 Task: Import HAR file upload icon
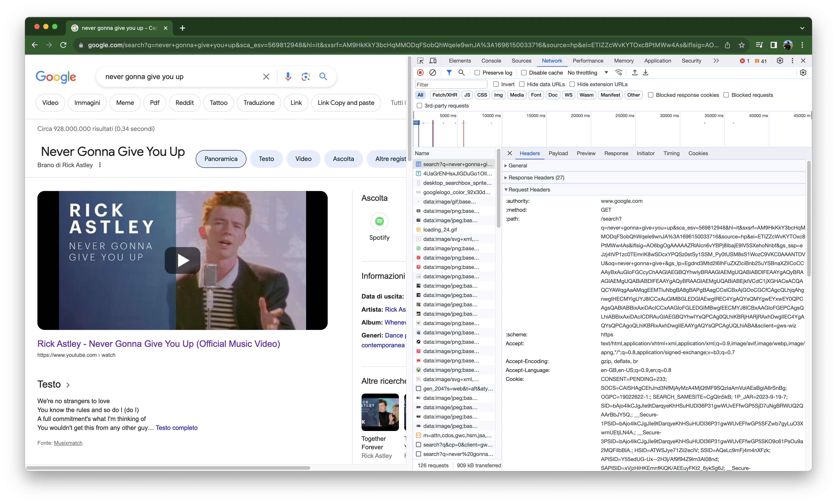click(x=635, y=73)
